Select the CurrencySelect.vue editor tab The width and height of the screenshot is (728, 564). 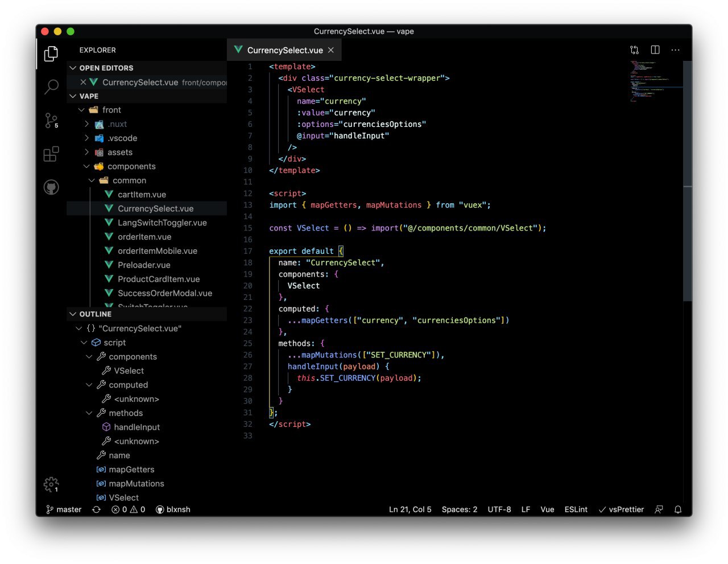pos(284,50)
